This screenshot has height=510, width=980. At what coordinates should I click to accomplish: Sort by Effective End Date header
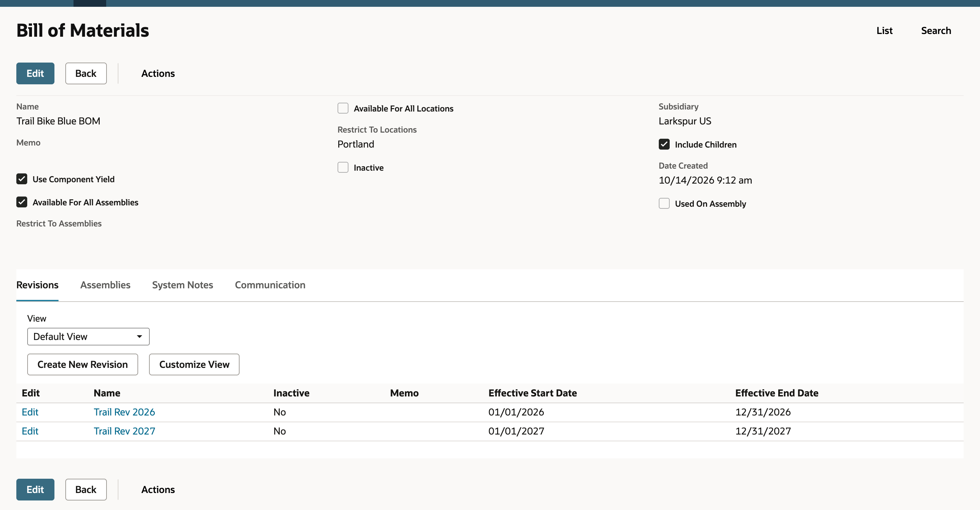coord(777,393)
